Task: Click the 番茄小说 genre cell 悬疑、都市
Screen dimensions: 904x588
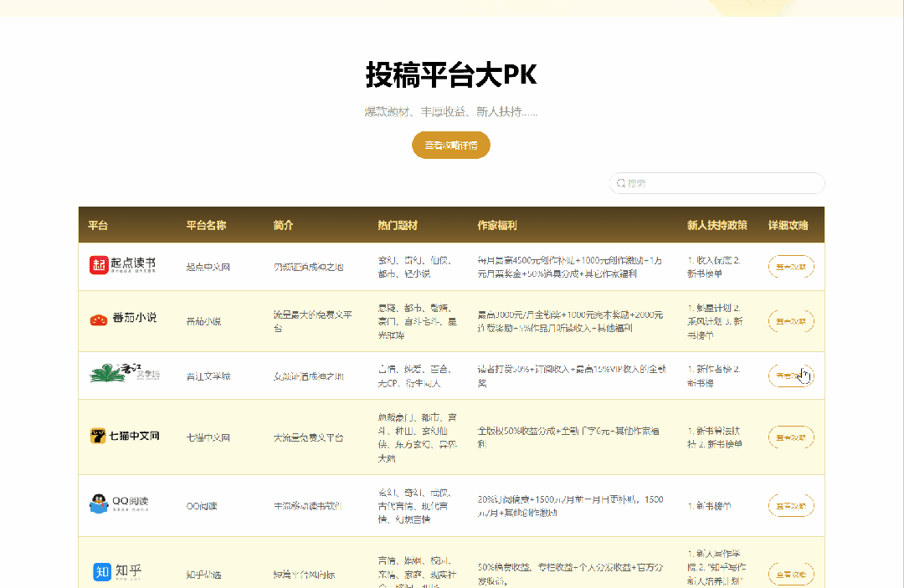Action: 418,321
